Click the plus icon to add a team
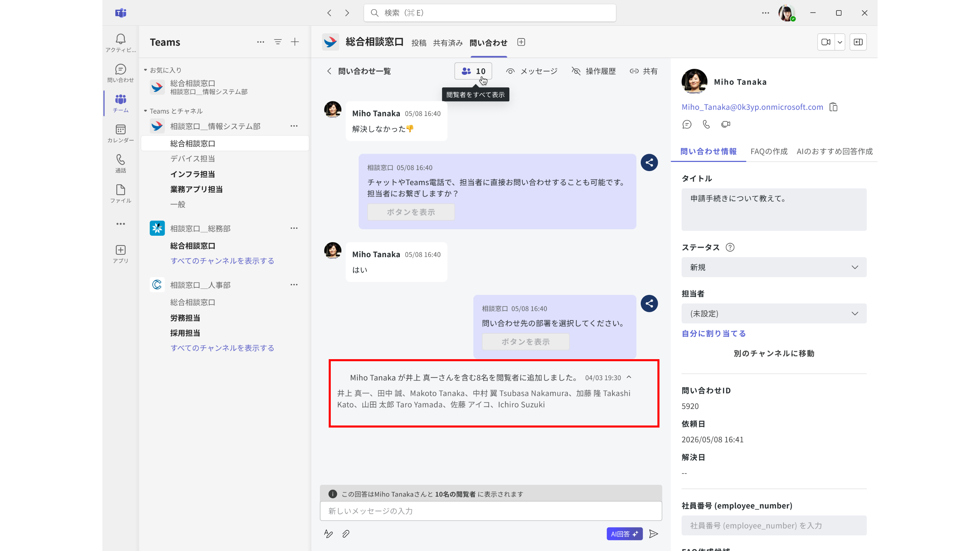The image size is (980, 551). (x=295, y=42)
